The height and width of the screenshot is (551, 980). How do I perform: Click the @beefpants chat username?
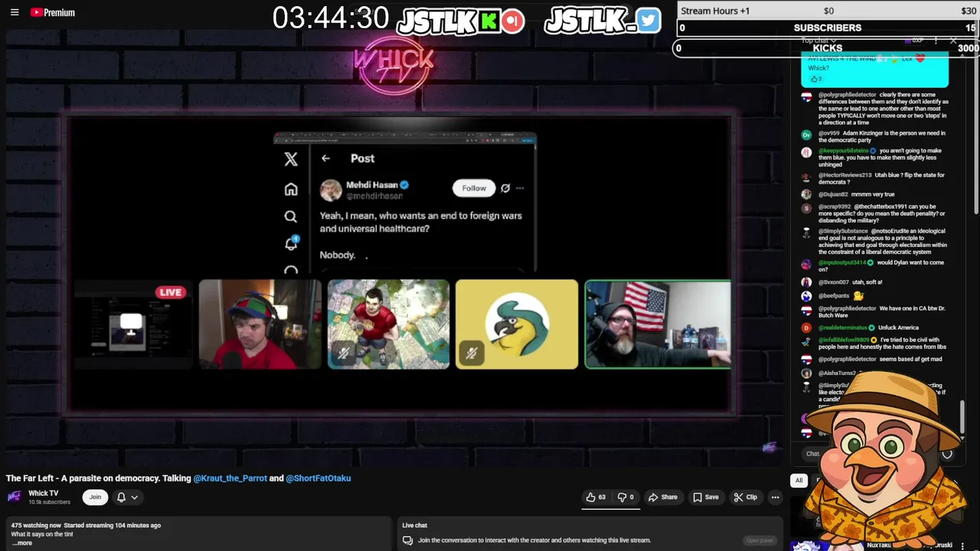click(834, 295)
